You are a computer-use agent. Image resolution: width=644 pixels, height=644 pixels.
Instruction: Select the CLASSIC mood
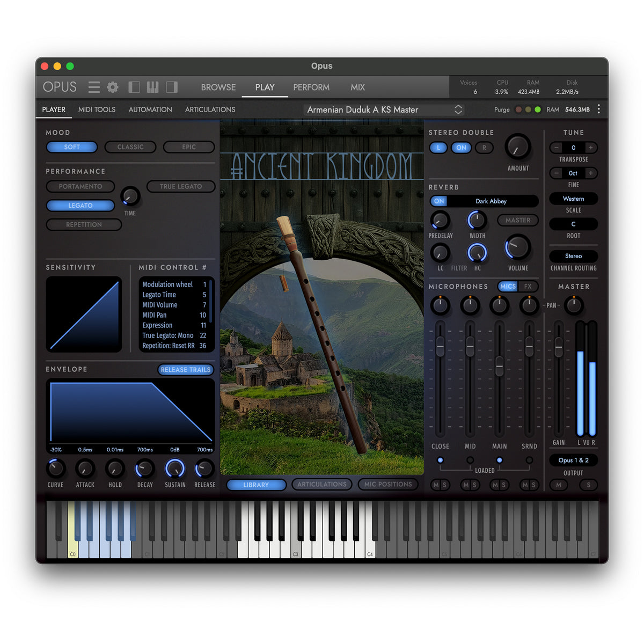point(130,147)
